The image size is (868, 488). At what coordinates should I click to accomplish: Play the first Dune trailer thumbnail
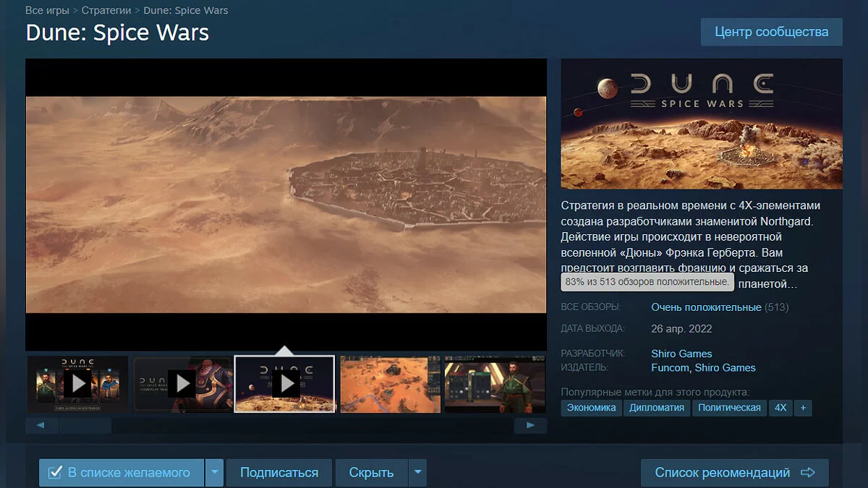tap(77, 384)
